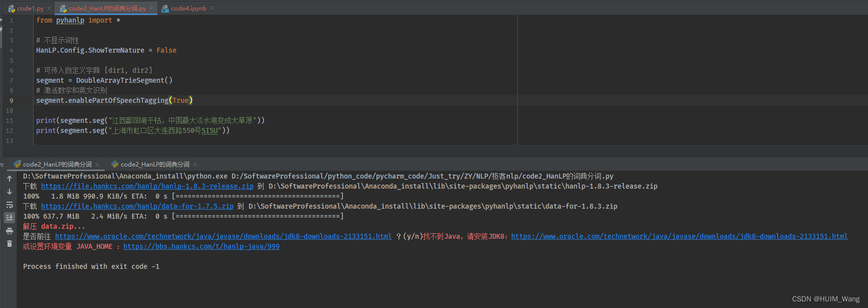Image resolution: width=868 pixels, height=308 pixels.
Task: Click the comment '# 可传入自定义字典 [dir1, dir2]'
Action: (x=94, y=70)
